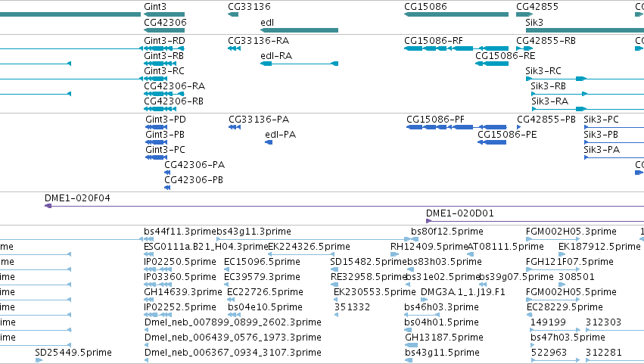Select the Gint3-RB transcript

point(160,64)
